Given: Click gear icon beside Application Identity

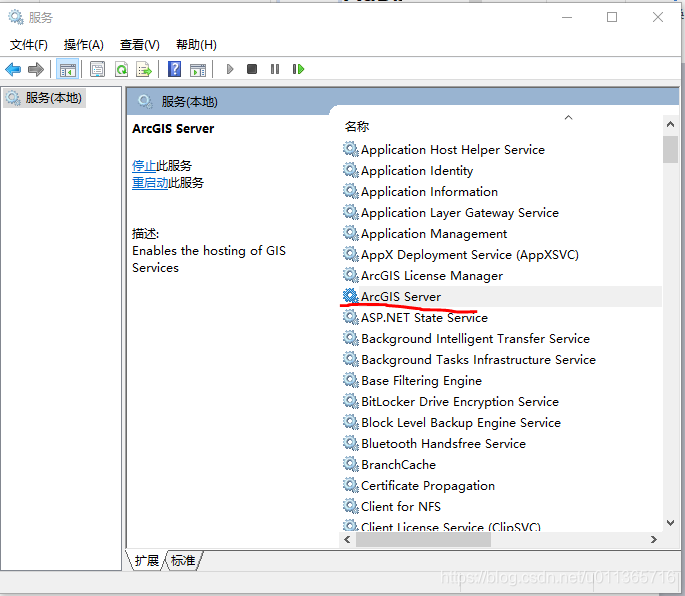Looking at the screenshot, I should 350,170.
